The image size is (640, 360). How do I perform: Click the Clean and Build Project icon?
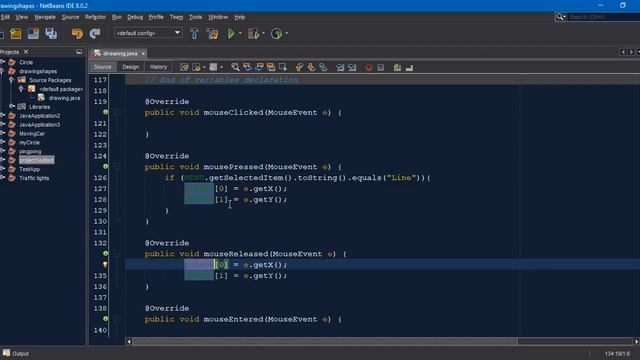point(213,33)
